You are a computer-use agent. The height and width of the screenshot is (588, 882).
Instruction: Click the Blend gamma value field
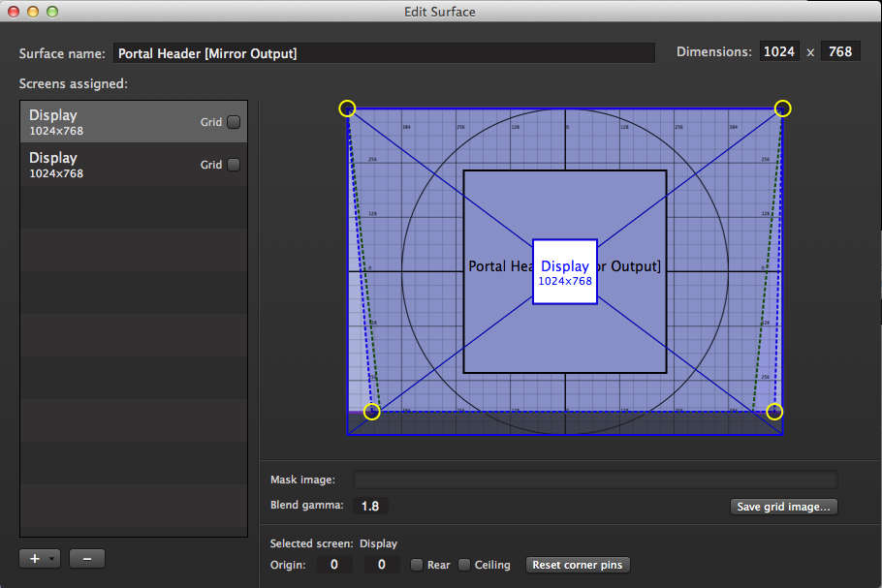[371, 506]
